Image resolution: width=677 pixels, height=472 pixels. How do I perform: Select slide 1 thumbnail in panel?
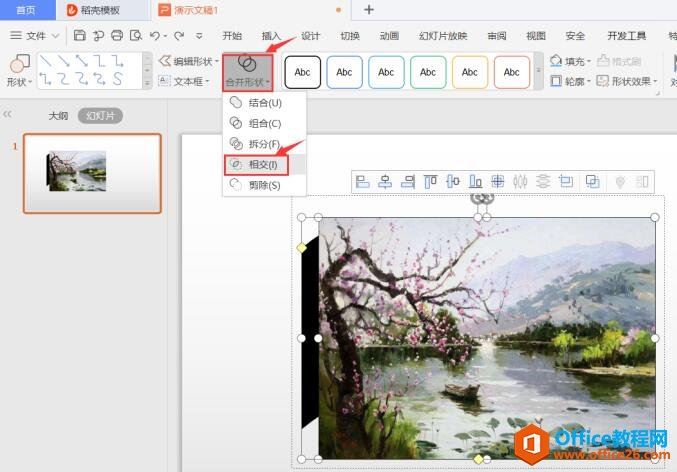[x=92, y=174]
